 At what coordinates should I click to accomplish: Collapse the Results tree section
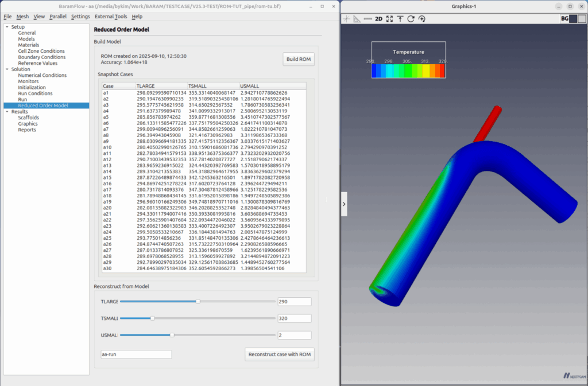[6, 112]
